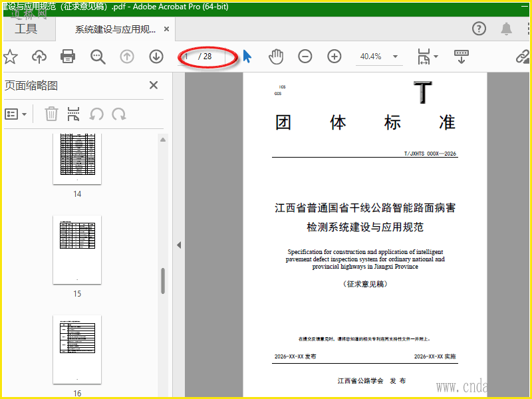Select the page 15 thumbnail
The image size is (532, 399).
(77, 250)
